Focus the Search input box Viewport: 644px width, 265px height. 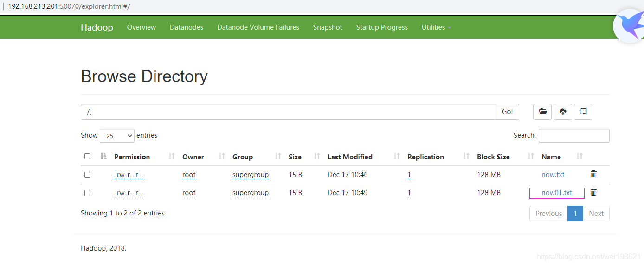pyautogui.click(x=574, y=136)
